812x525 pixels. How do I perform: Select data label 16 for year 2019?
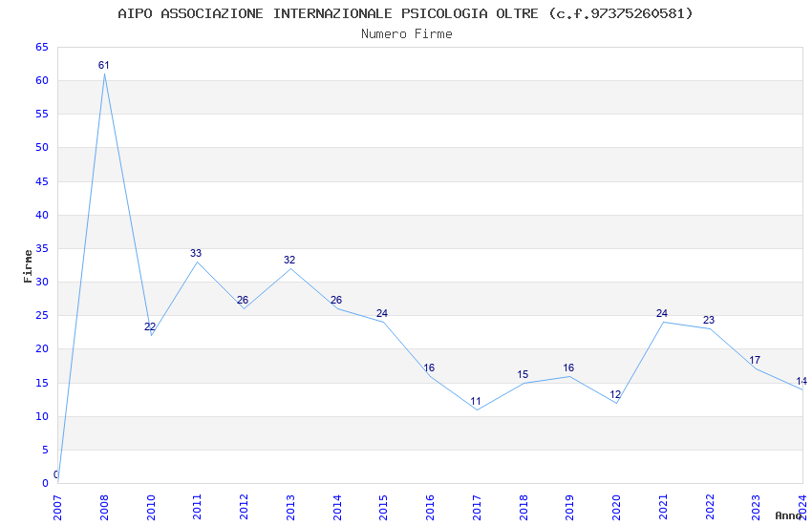pyautogui.click(x=568, y=367)
